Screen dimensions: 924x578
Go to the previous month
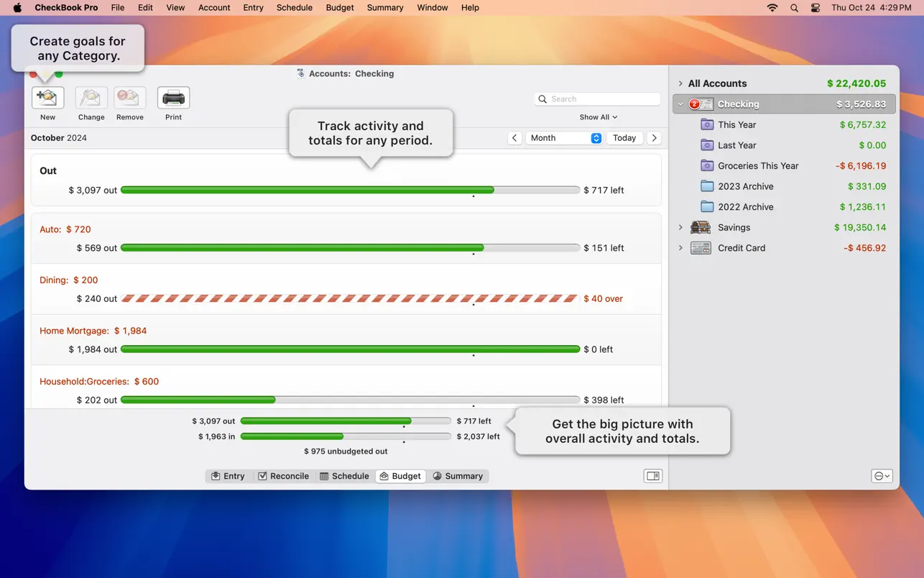pos(514,138)
